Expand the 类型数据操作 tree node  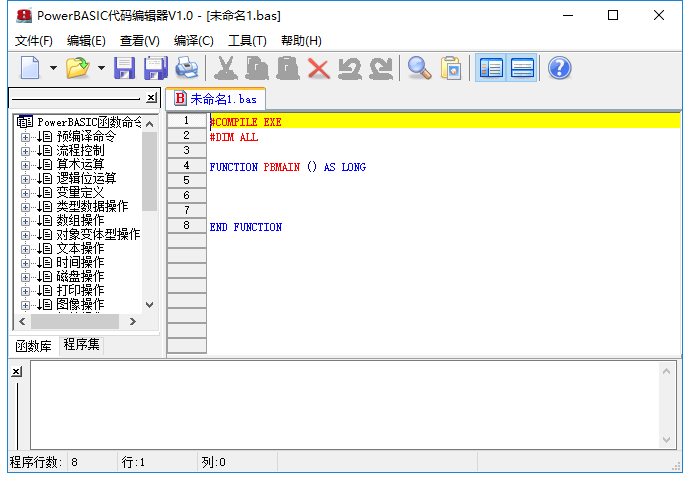click(x=25, y=207)
